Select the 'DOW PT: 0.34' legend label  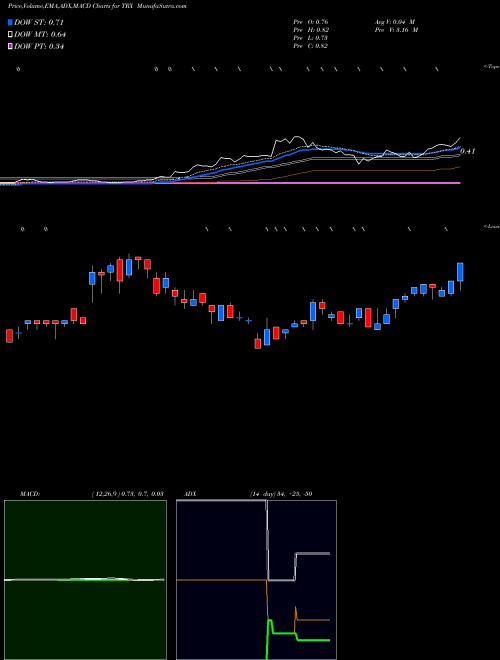[x=39, y=47]
